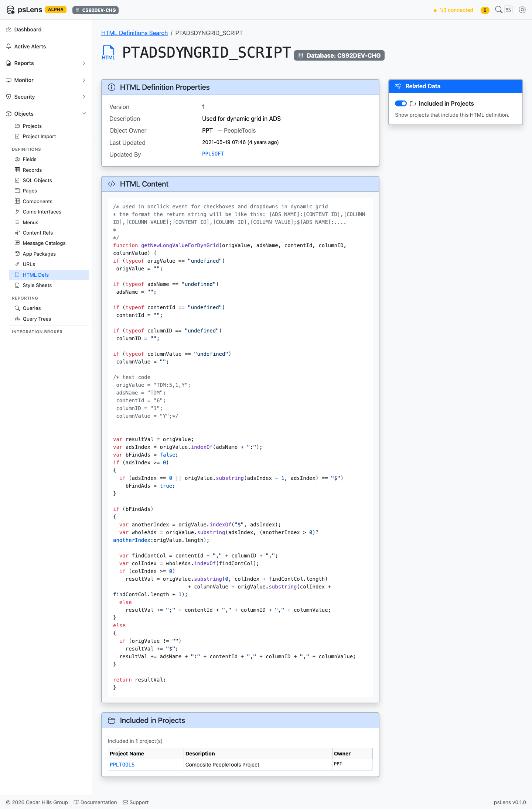Click the 1/3 connected status indicator
Viewport: 532px width, 809px height.
coord(453,10)
